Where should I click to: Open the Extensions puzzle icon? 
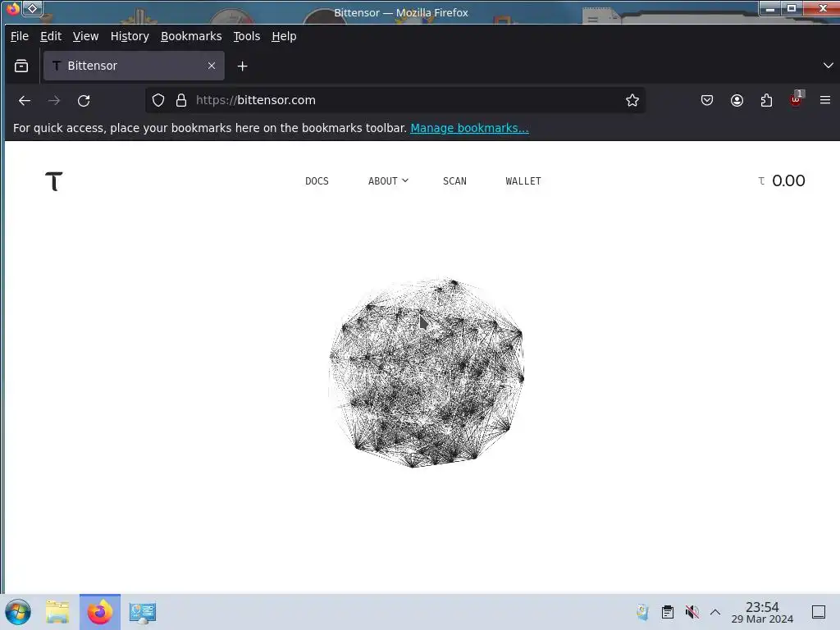tap(767, 100)
